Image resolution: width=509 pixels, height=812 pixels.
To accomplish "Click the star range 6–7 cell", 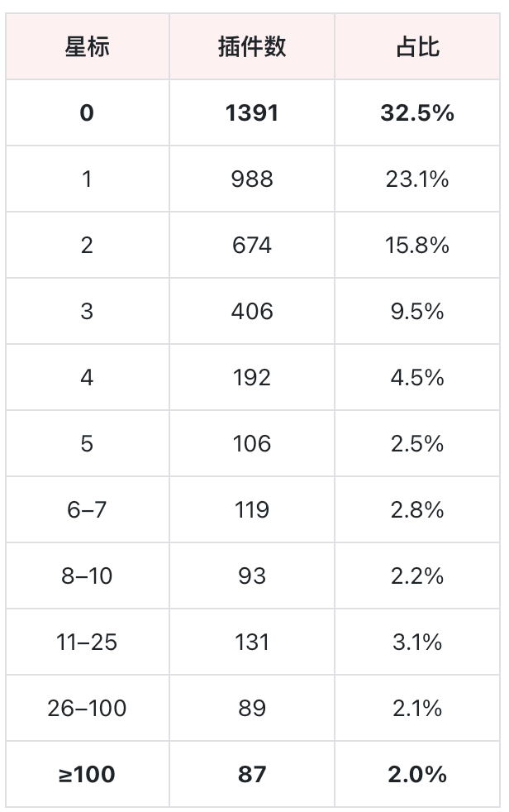I will 88,509.
